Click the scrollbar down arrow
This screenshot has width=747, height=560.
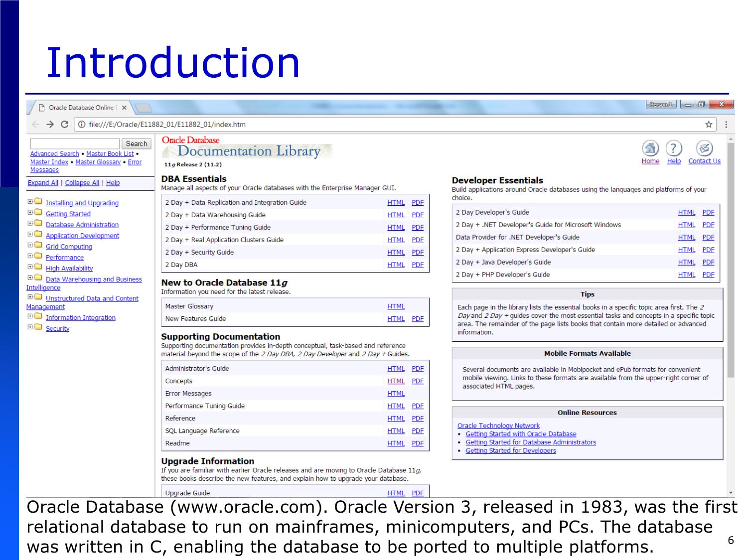coord(731,493)
